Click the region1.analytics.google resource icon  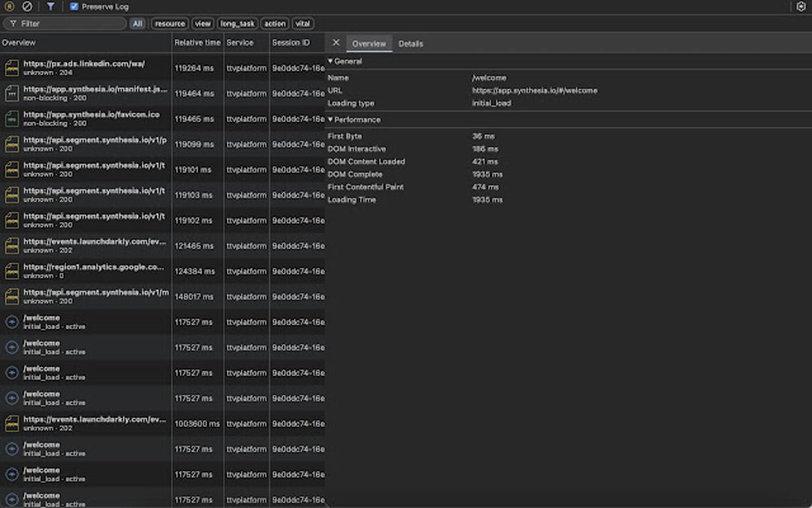pyautogui.click(x=12, y=271)
